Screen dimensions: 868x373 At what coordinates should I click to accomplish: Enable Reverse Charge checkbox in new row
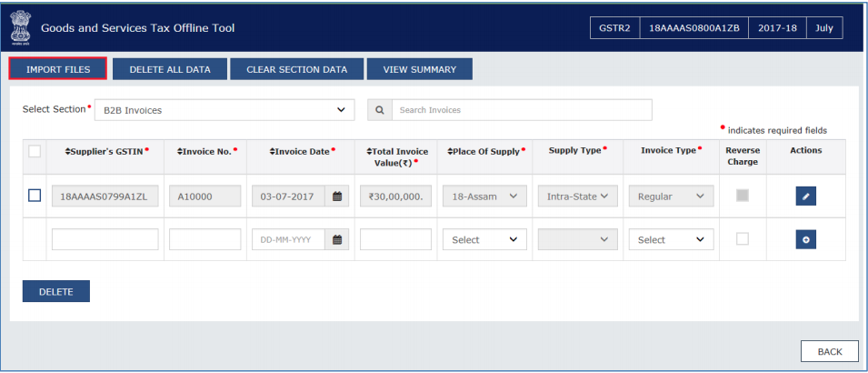pyautogui.click(x=742, y=239)
